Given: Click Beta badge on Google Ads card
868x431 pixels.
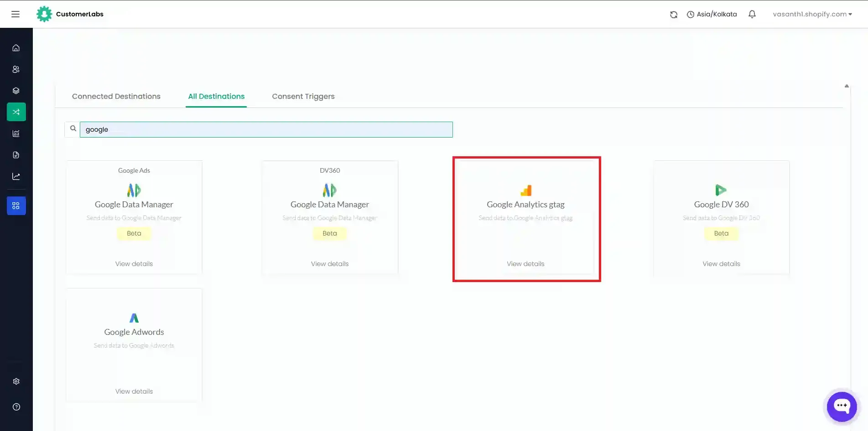Looking at the screenshot, I should click(134, 233).
